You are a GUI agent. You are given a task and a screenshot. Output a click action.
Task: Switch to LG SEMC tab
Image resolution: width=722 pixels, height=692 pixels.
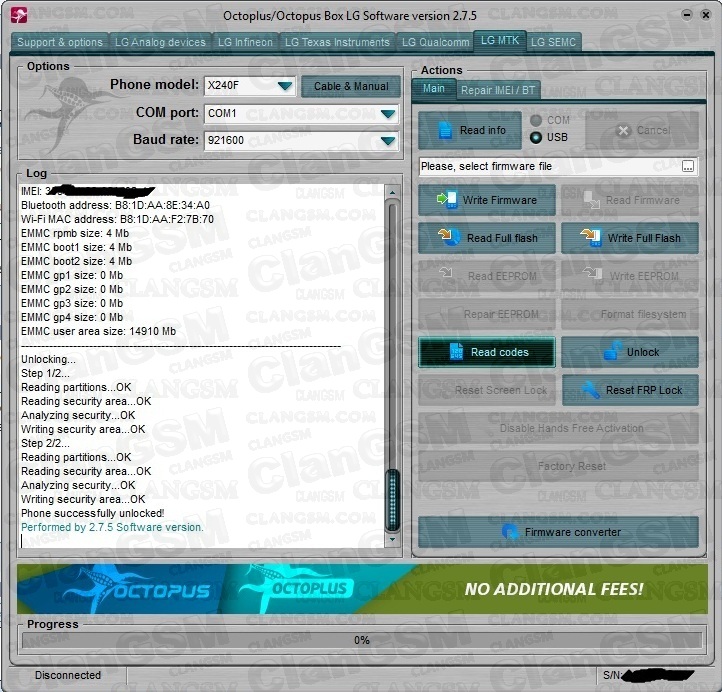[x=553, y=42]
